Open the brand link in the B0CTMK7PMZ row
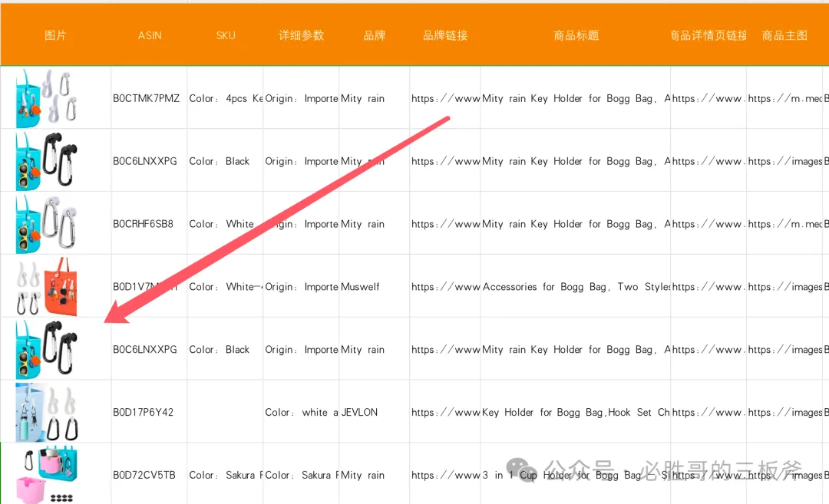This screenshot has width=829, height=504. click(x=446, y=98)
